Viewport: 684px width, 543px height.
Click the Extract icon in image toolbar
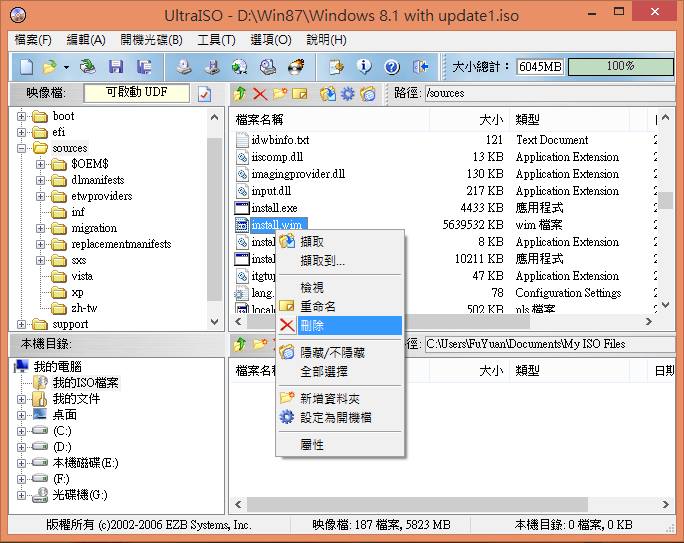pos(328,93)
